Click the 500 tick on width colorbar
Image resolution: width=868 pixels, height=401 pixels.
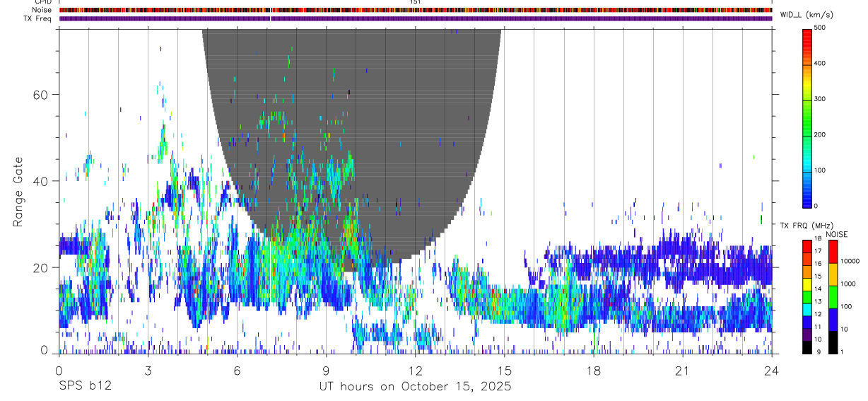[820, 28]
